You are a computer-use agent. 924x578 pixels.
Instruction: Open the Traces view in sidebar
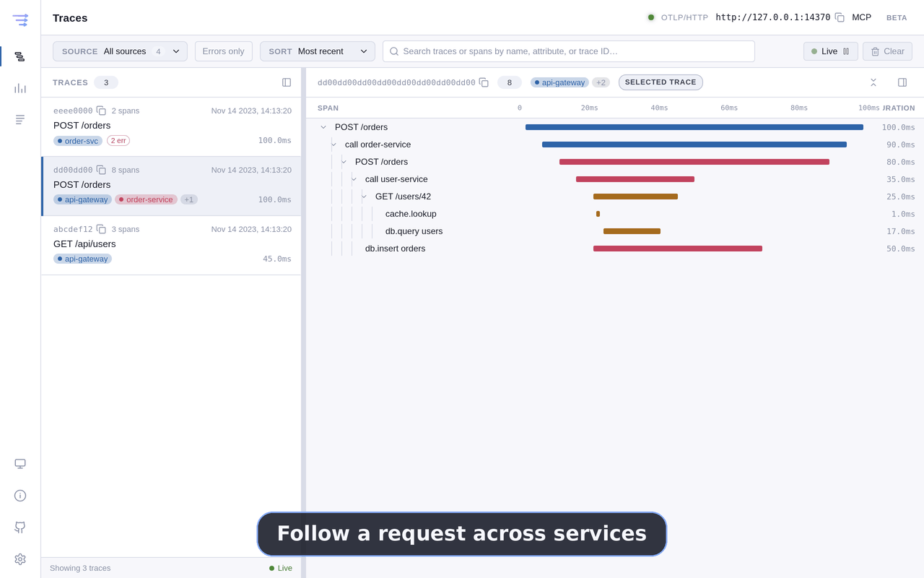(20, 56)
